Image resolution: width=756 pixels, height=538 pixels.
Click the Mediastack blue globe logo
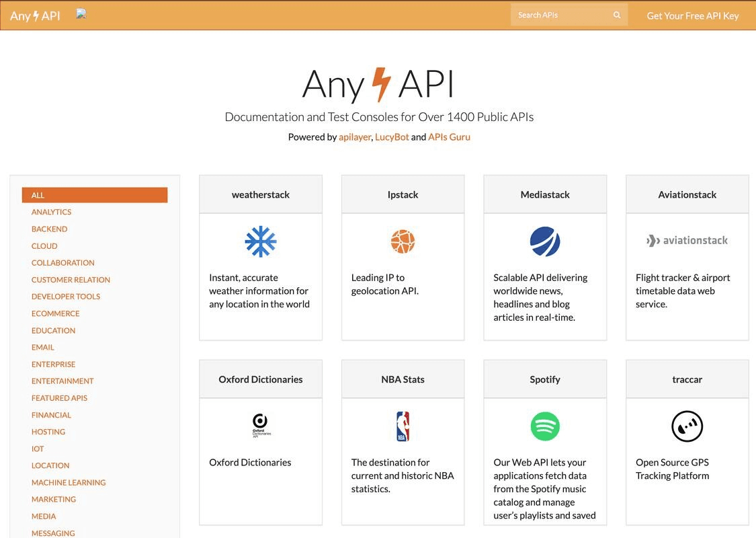[x=545, y=241]
